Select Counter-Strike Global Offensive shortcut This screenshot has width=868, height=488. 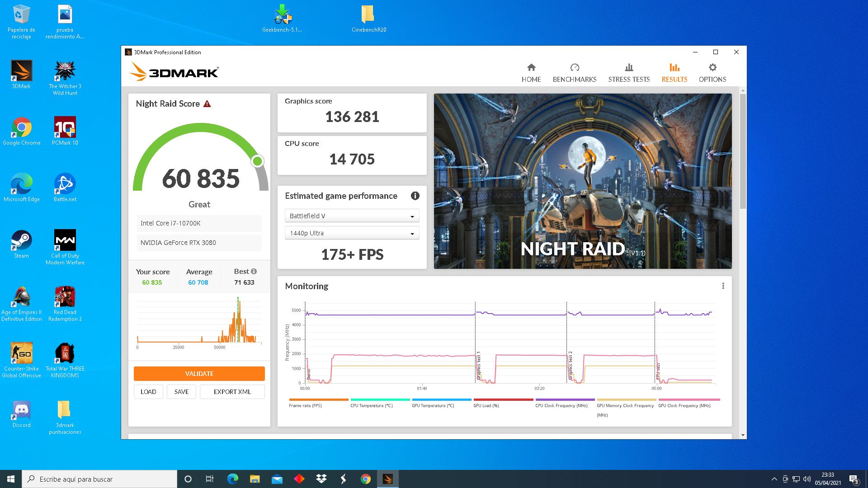pyautogui.click(x=21, y=361)
